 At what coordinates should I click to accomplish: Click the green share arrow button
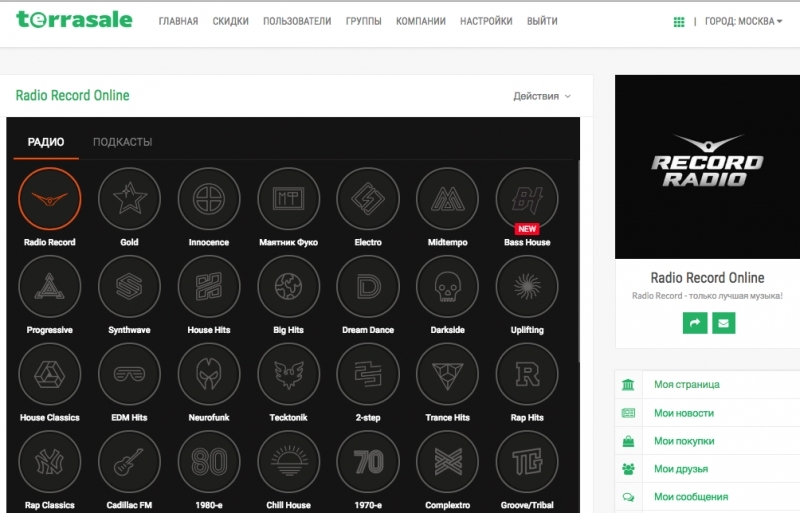694,323
